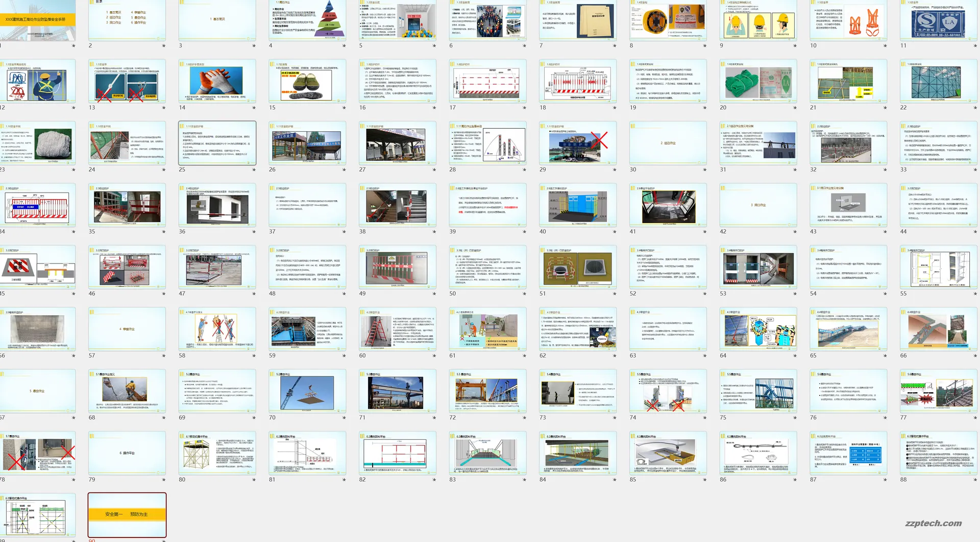Select section slide 57 titled 攀登作业
This screenshot has height=542, width=980.
(x=127, y=329)
